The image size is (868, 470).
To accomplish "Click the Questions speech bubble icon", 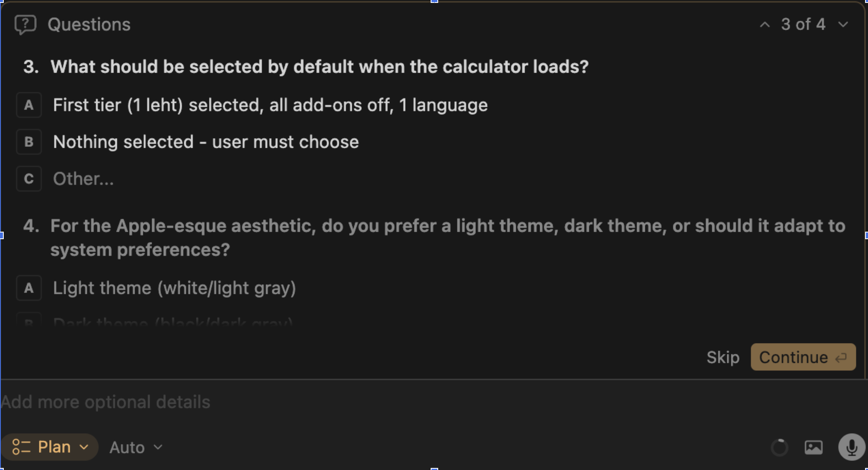I will point(25,25).
